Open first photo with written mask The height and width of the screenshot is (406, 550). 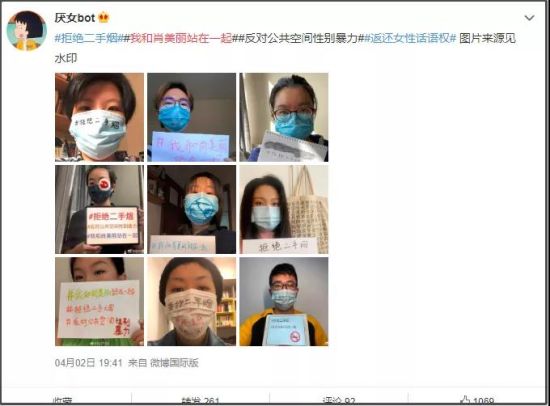point(99,117)
